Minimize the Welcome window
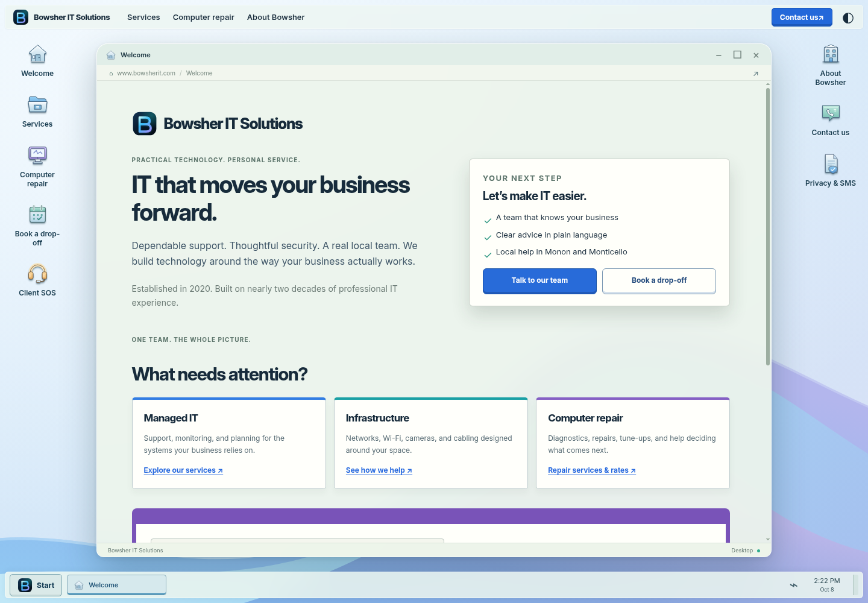Viewport: 868px width, 603px height. click(x=719, y=55)
